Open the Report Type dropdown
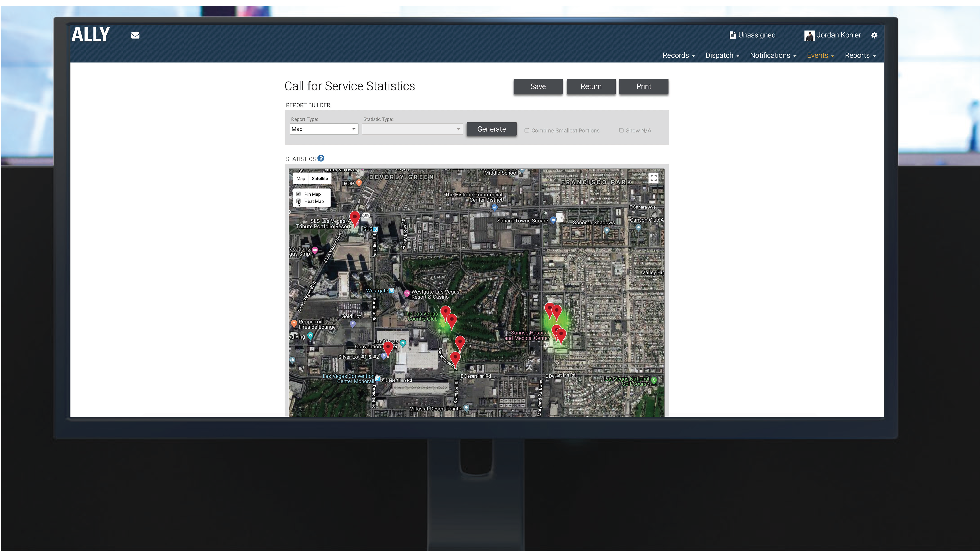This screenshot has width=980, height=551. [324, 129]
